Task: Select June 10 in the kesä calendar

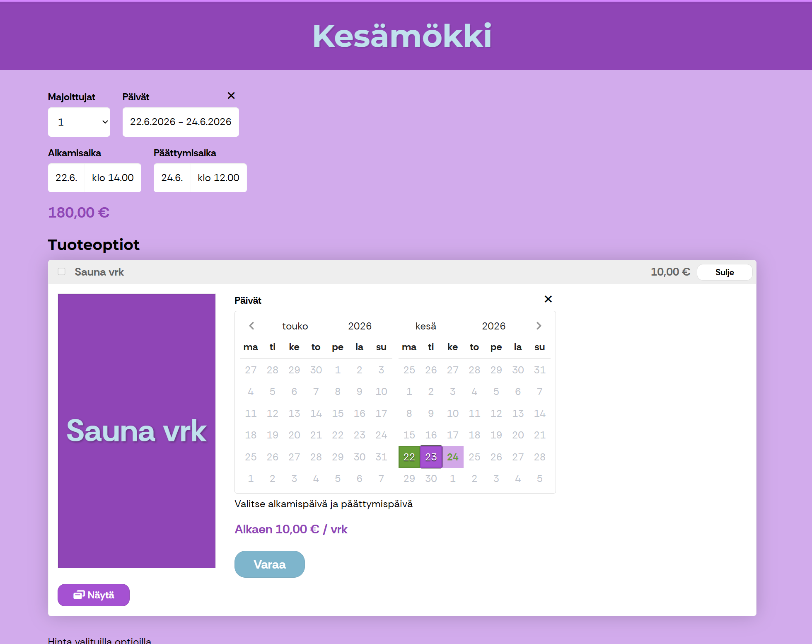Action: coord(453,413)
